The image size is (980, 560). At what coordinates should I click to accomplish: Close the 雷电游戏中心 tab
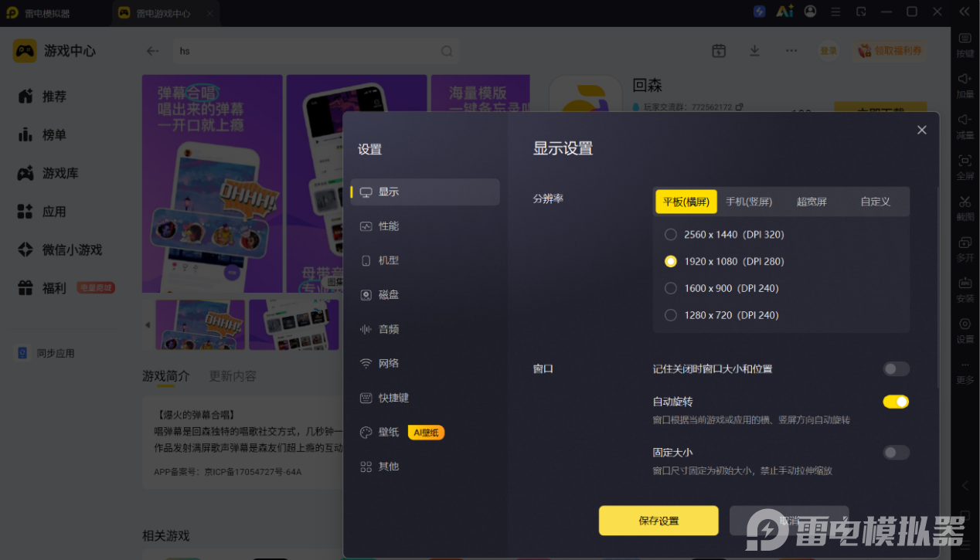pos(210,13)
